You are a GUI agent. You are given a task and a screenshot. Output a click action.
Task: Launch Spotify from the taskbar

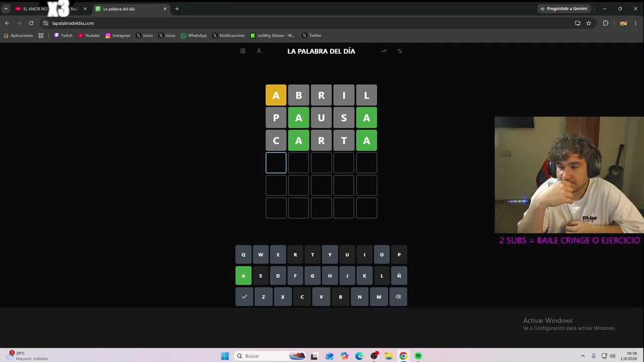[x=418, y=356]
